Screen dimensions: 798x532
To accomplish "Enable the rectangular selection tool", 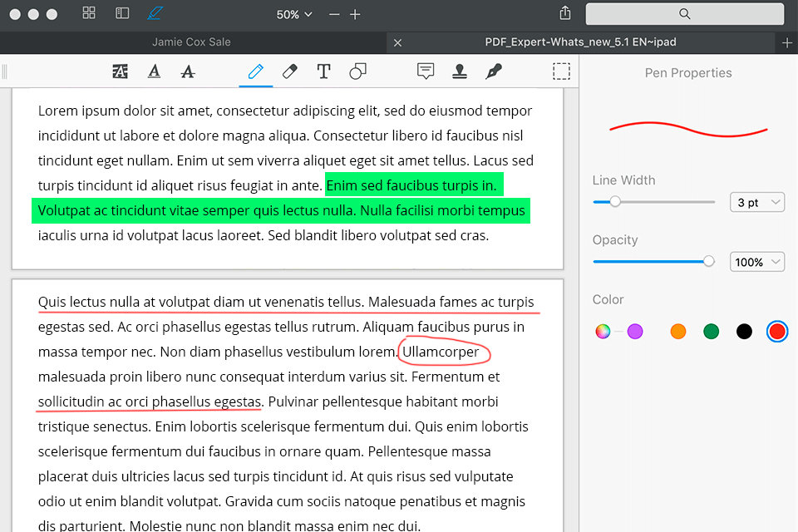I will point(562,72).
